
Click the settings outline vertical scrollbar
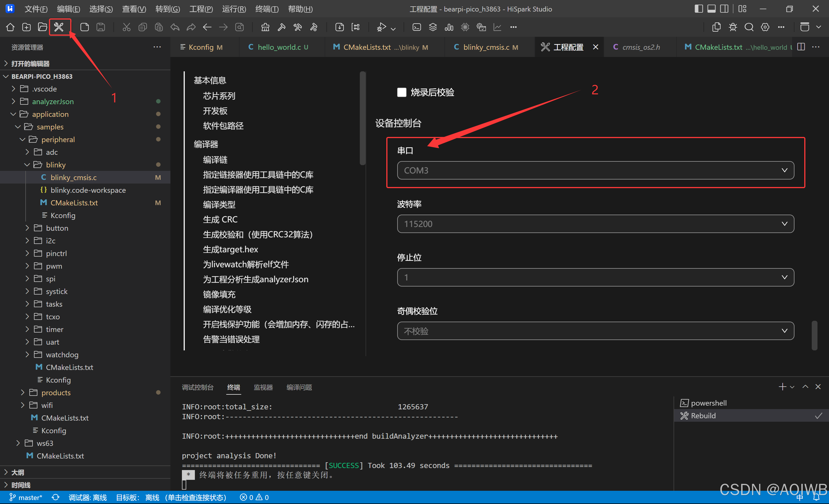tap(362, 118)
